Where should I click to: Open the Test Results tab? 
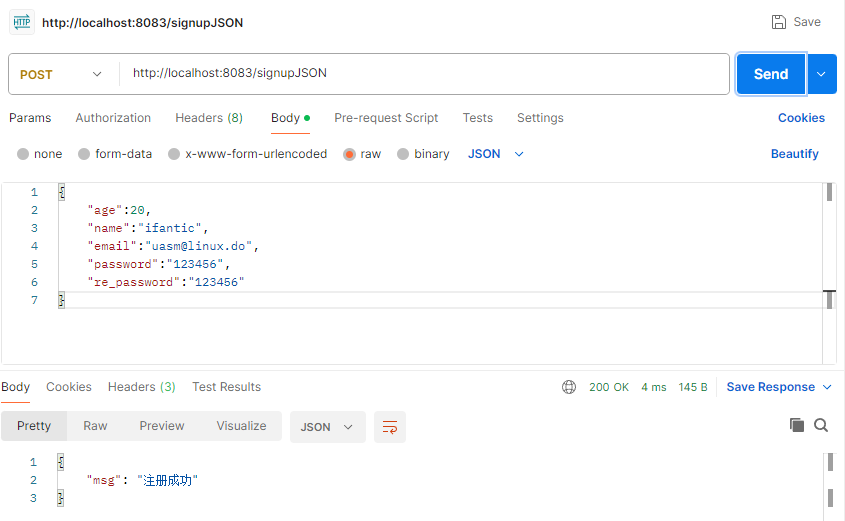(x=226, y=387)
